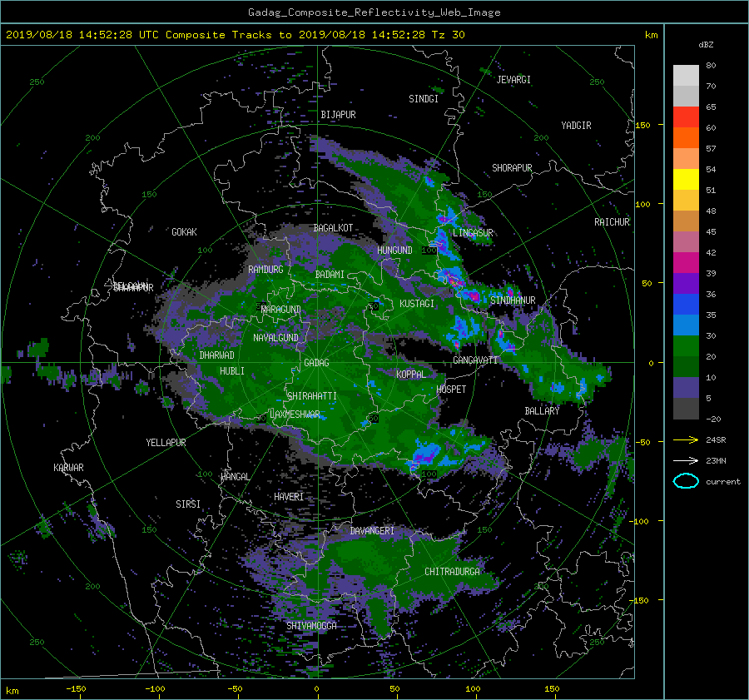Image resolution: width=749 pixels, height=700 pixels.
Task: Select the CHITRADURGA label
Action: [452, 572]
